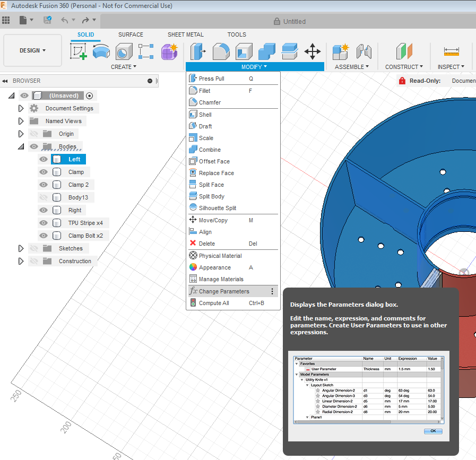Screen dimensions: 476x460
Task: Click the New Component icon
Action: tap(341, 51)
